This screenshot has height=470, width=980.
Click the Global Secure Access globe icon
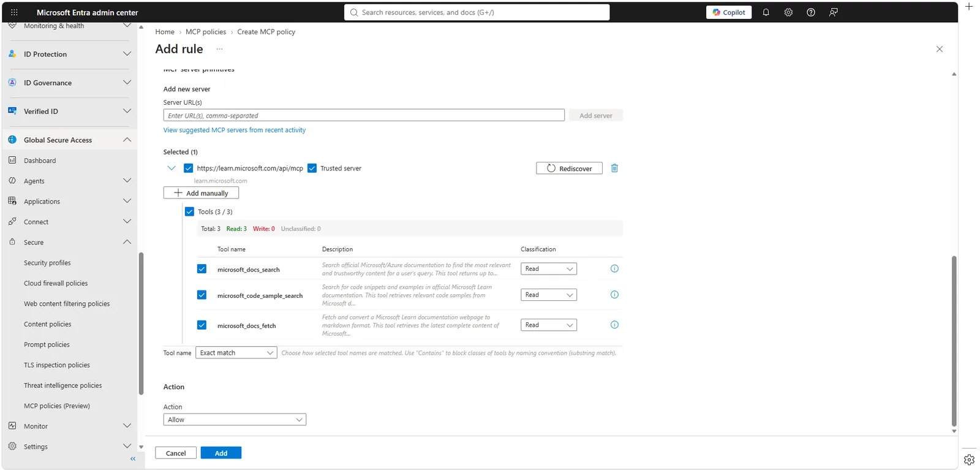point(12,140)
